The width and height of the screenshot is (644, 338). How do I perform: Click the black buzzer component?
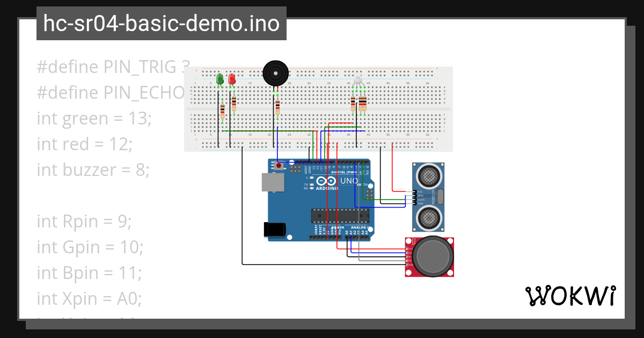tap(275, 72)
